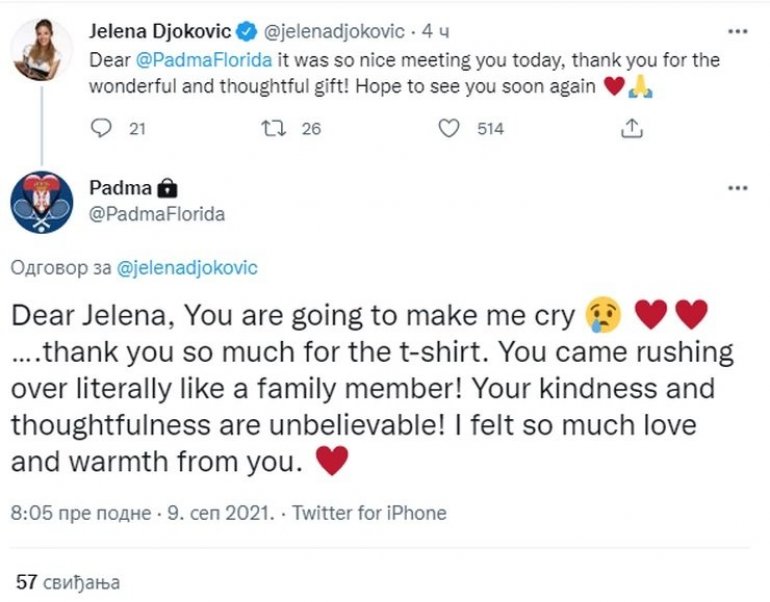The image size is (770, 602).
Task: Click the 8:05 timestamp of Padma's tweet
Action: tap(141, 513)
